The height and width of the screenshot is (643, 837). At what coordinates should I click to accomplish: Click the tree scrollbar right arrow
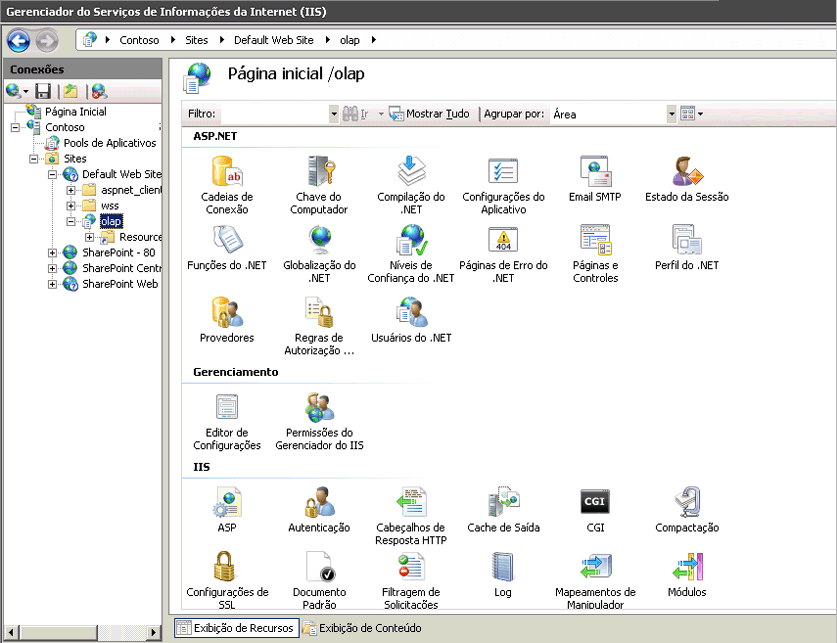[154, 633]
